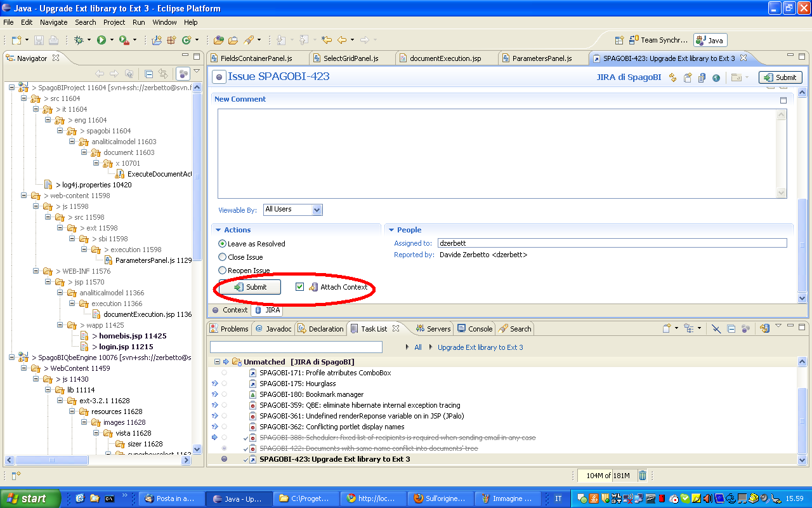This screenshot has height=508, width=812.
Task: Synchronize the issue using editor header icon
Action: point(673,77)
